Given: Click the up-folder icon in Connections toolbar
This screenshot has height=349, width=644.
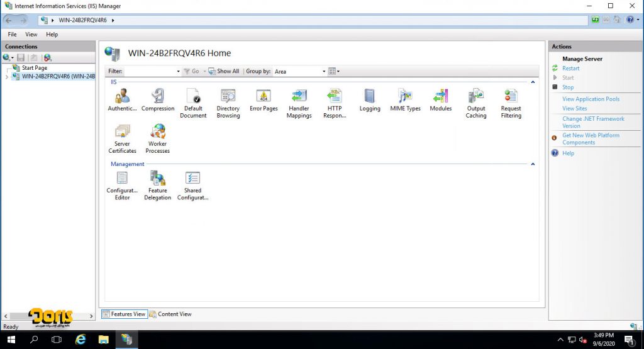Looking at the screenshot, I should (x=34, y=58).
